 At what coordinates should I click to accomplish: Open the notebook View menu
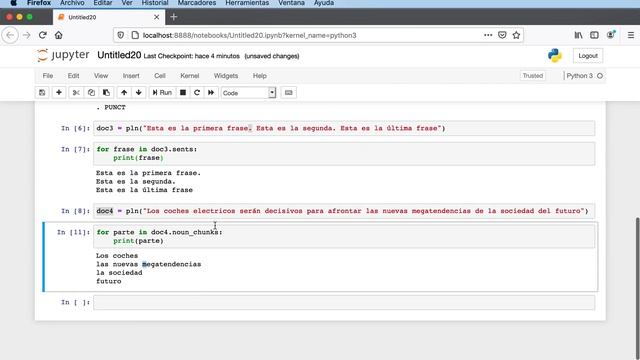pos(101,76)
